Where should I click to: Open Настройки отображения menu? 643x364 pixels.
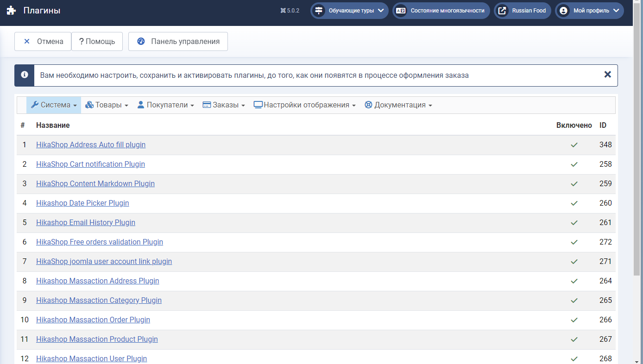coord(304,105)
